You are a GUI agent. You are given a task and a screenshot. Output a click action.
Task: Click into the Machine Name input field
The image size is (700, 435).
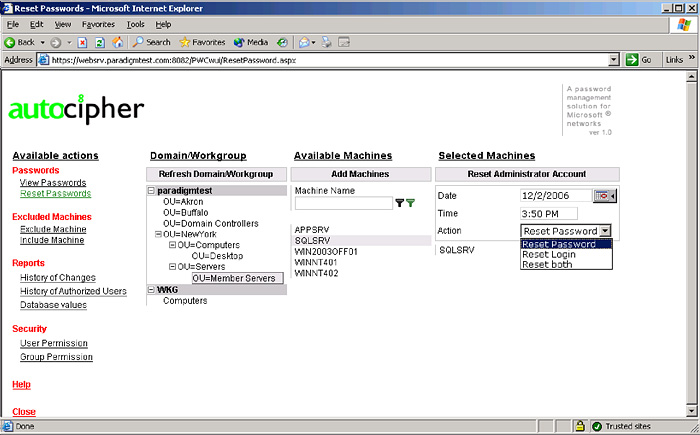pos(344,203)
